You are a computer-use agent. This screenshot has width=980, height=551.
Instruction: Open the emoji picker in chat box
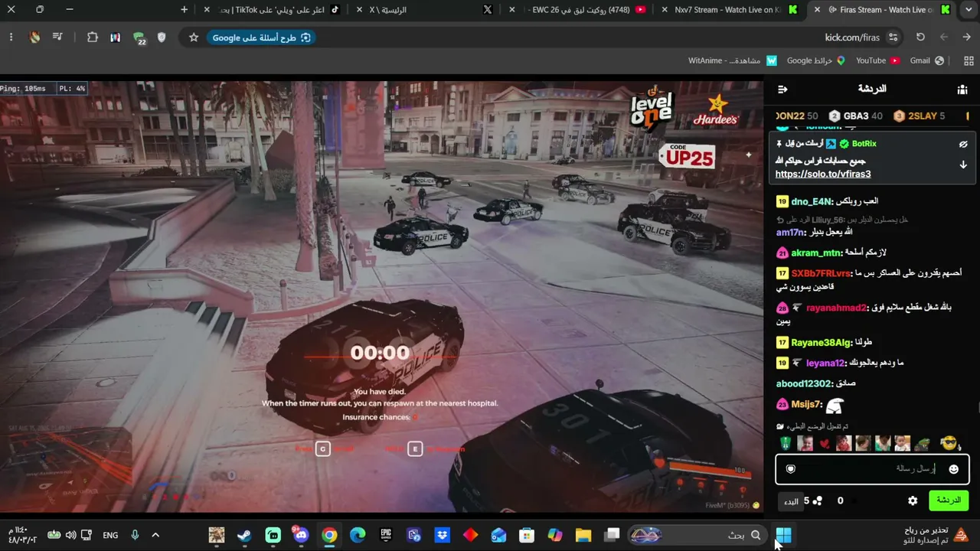(953, 469)
